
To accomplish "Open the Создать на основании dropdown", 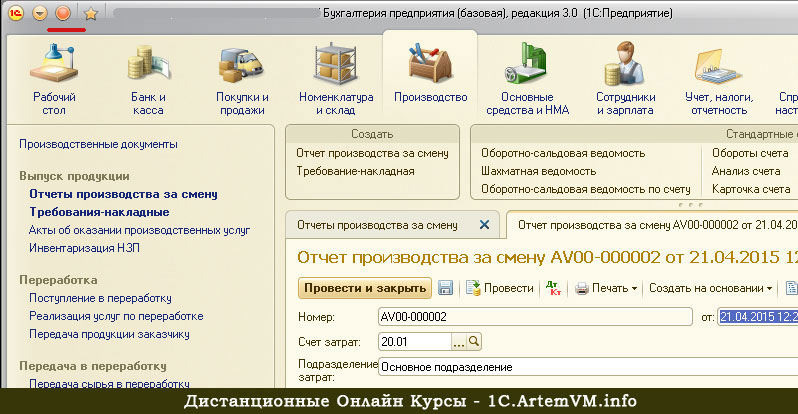I will [x=710, y=288].
